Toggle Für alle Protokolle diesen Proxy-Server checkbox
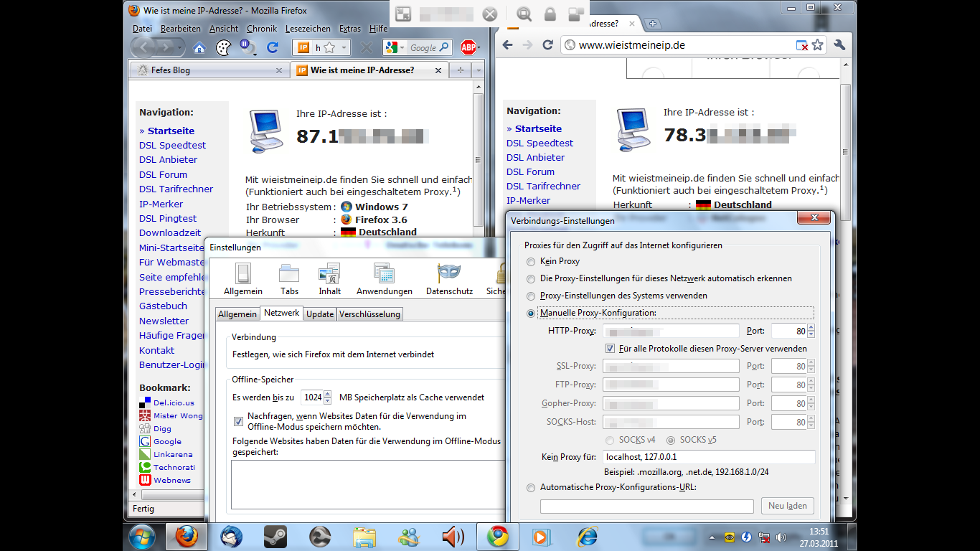 point(611,349)
